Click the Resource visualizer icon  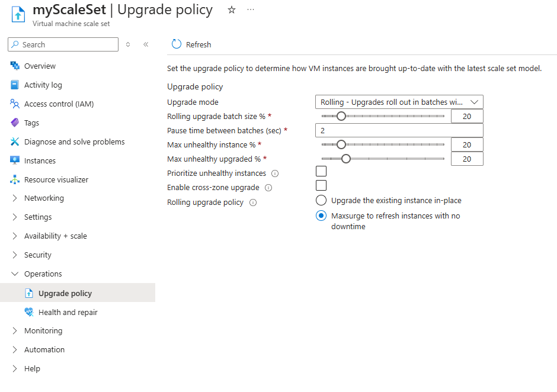pos(16,179)
